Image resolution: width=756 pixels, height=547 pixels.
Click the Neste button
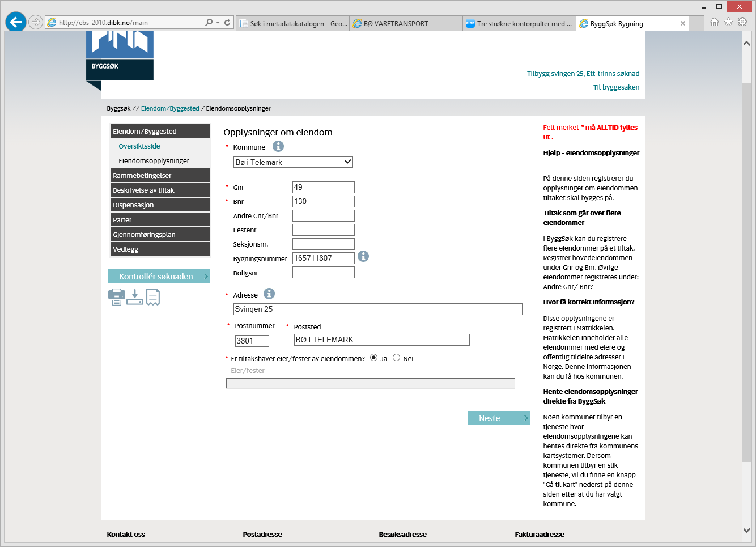(x=499, y=418)
